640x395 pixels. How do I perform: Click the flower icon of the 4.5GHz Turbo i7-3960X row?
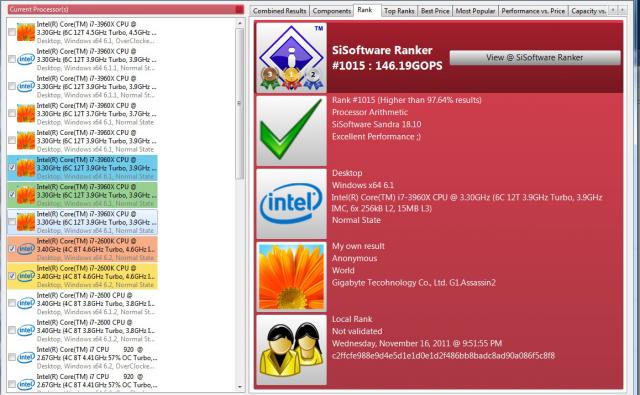26,32
